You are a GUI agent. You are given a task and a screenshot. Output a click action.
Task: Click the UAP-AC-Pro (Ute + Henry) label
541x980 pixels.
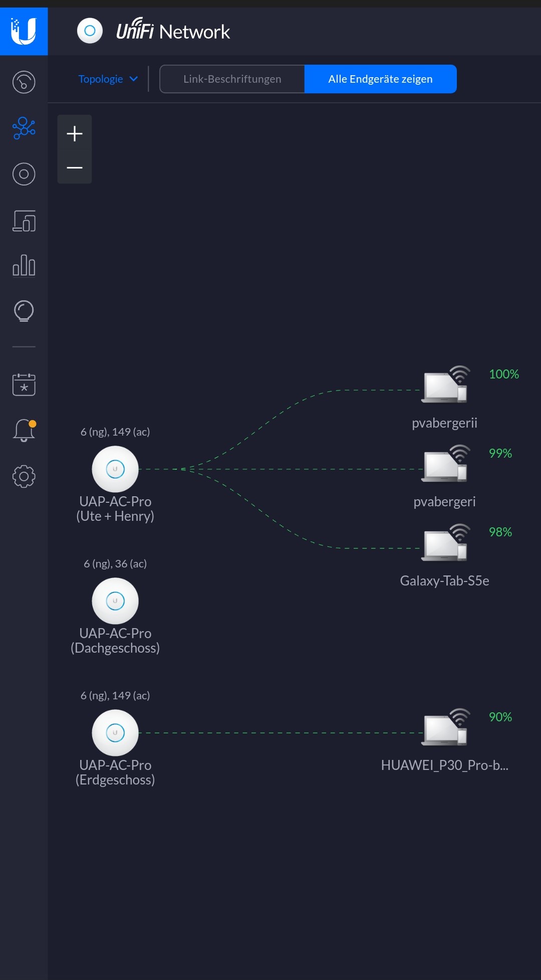coord(115,509)
